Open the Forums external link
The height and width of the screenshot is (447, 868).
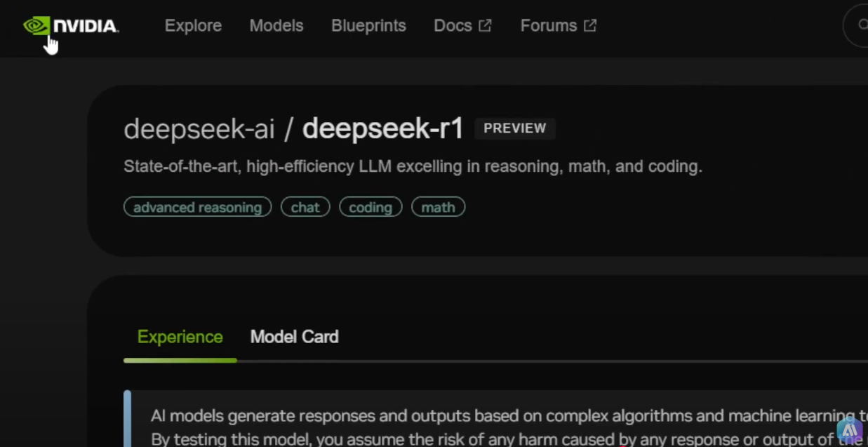coord(558,26)
